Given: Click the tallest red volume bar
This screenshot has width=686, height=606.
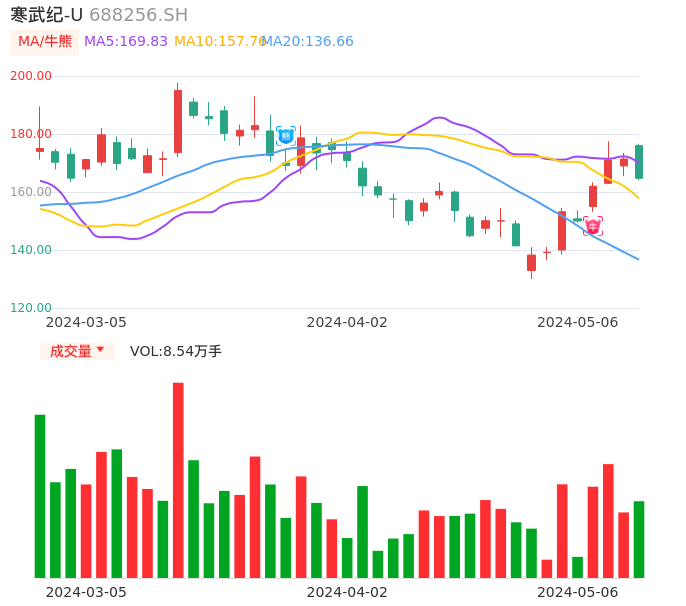Looking at the screenshot, I should coord(178,480).
